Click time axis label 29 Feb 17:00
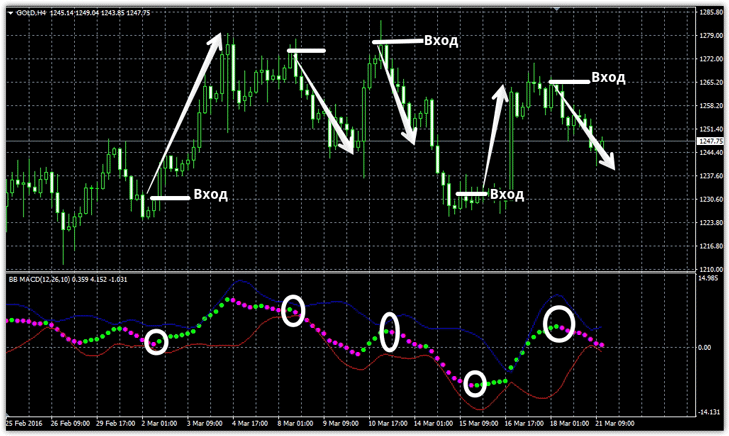This screenshot has height=436, width=729. [115, 423]
